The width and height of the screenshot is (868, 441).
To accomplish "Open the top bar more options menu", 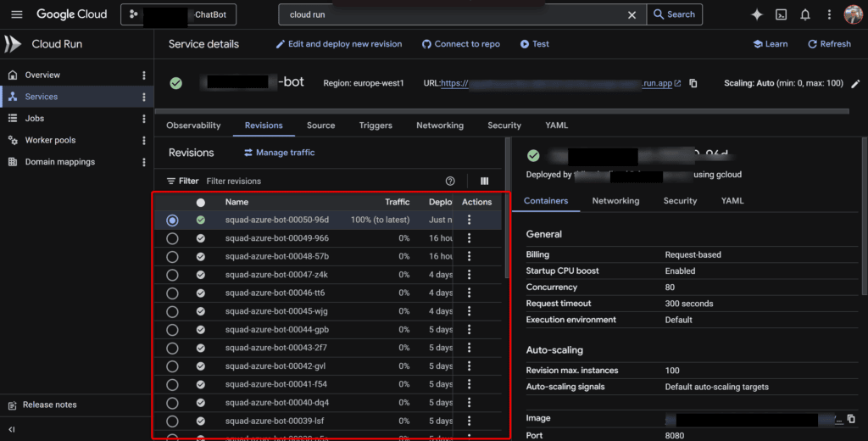I will coord(829,14).
